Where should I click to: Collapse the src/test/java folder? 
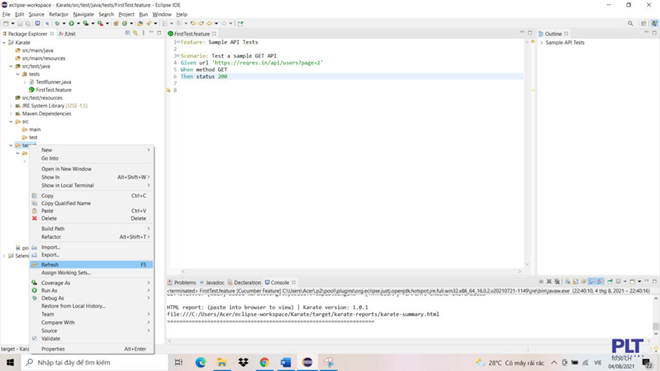11,66
